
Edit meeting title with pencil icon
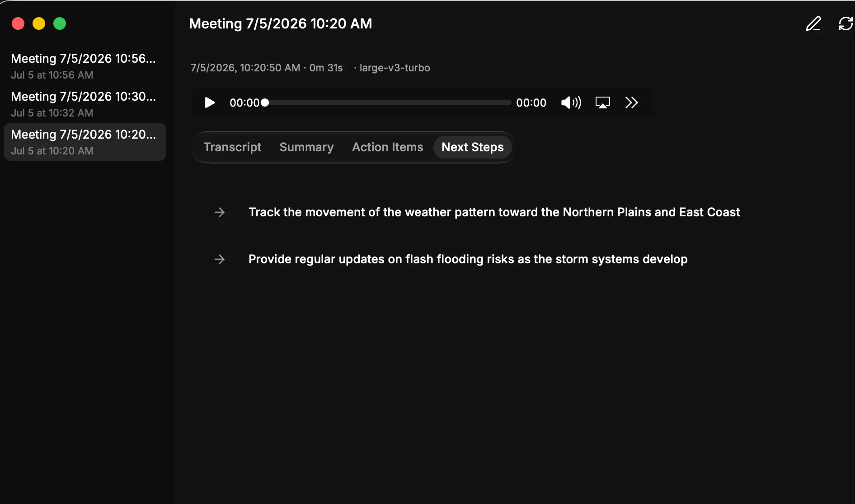813,23
